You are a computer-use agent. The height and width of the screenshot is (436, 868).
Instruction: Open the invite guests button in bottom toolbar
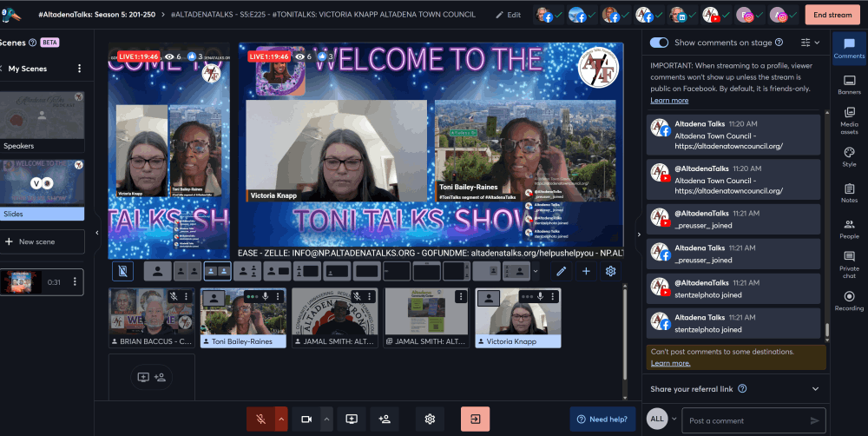384,419
